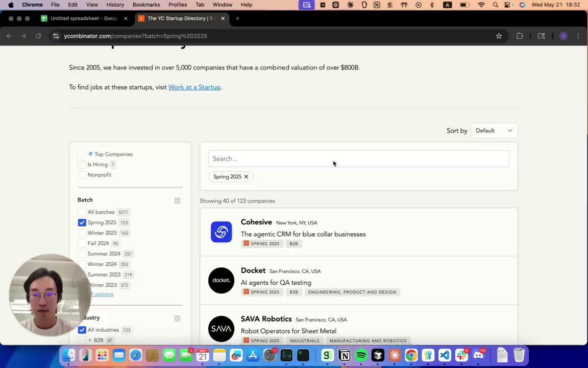The width and height of the screenshot is (588, 368).
Task: Click the B2B tag on Cohesive
Action: [x=293, y=244]
